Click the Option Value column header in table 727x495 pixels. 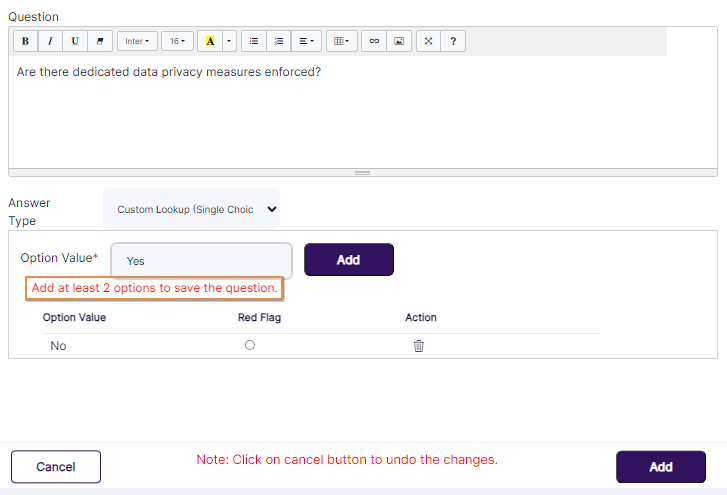coord(74,317)
